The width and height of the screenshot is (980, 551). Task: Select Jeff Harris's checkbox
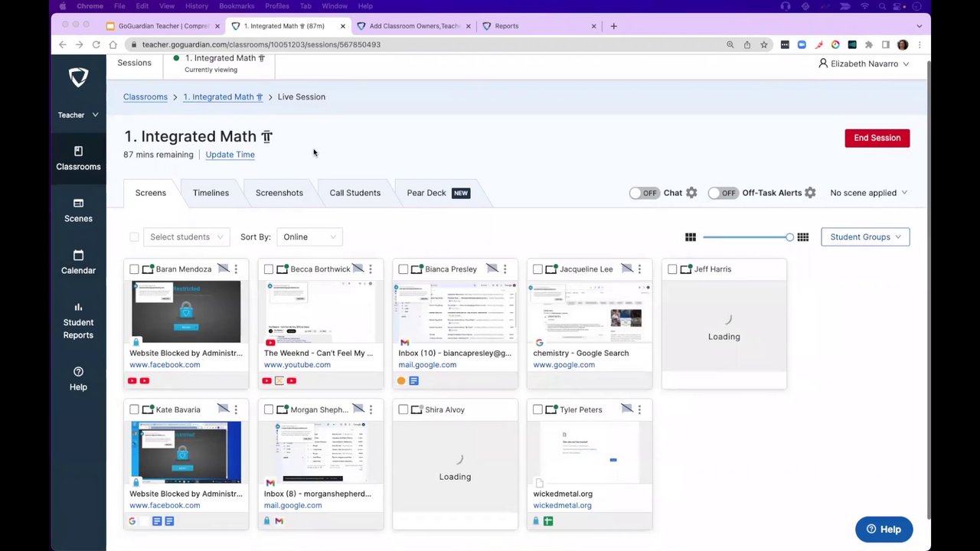[x=672, y=269]
